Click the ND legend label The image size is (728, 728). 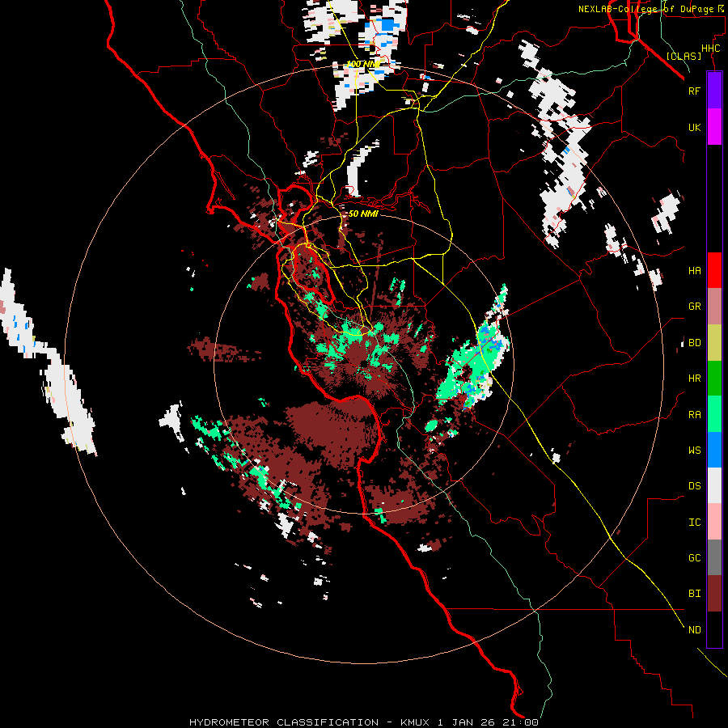pyautogui.click(x=694, y=629)
